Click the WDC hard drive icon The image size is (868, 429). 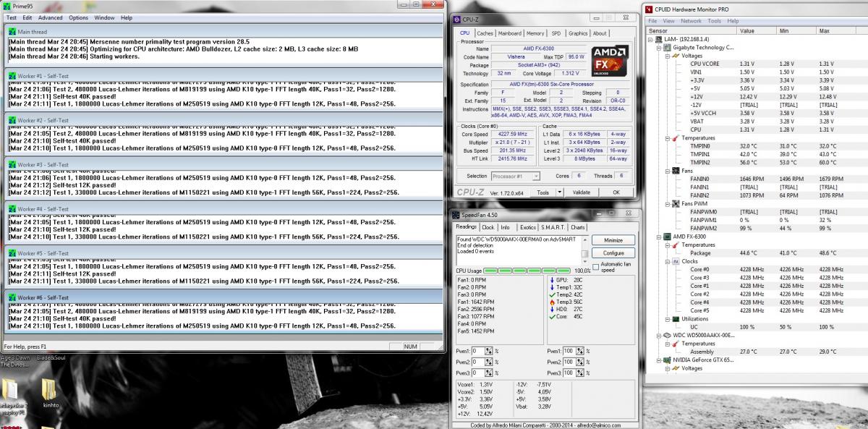click(667, 335)
